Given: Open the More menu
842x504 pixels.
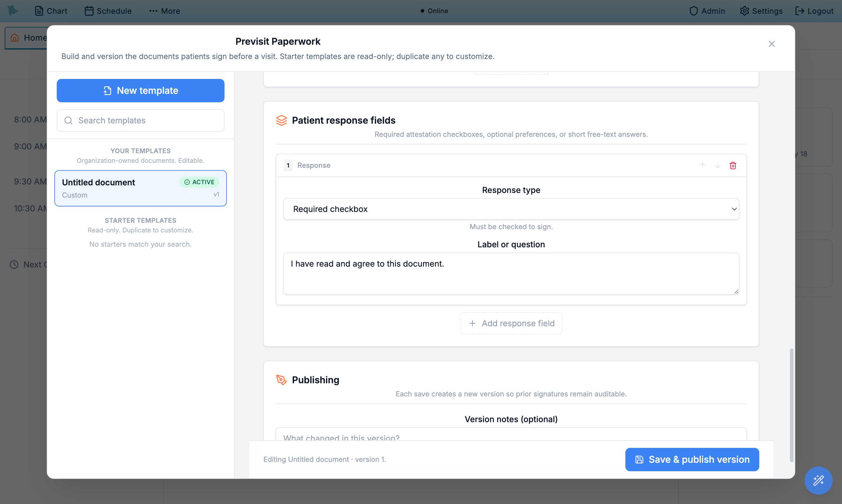Looking at the screenshot, I should (165, 11).
